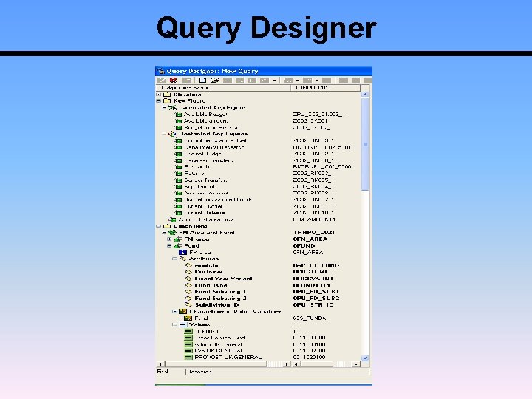Click the 0FM_AREA characteristic icon
The width and height of the screenshot is (532, 399).
click(177, 239)
